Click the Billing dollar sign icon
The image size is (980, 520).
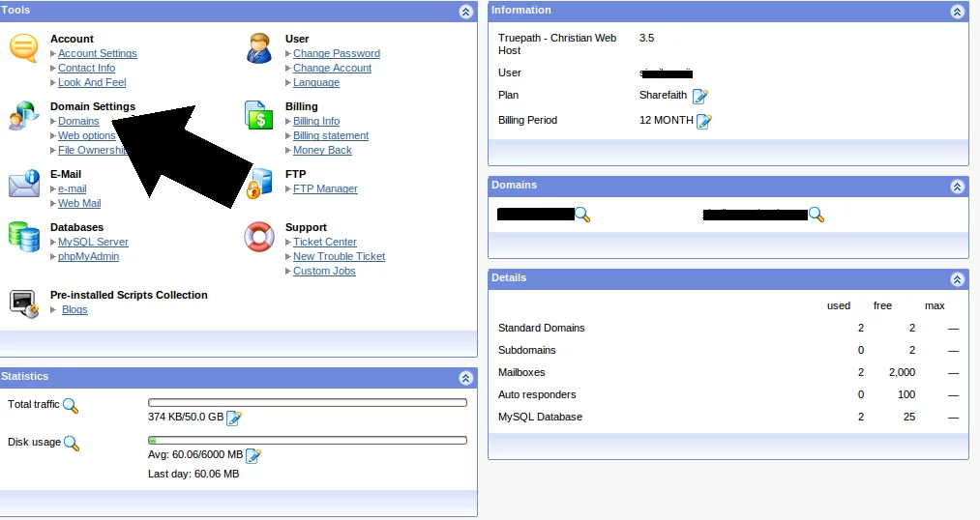click(258, 115)
